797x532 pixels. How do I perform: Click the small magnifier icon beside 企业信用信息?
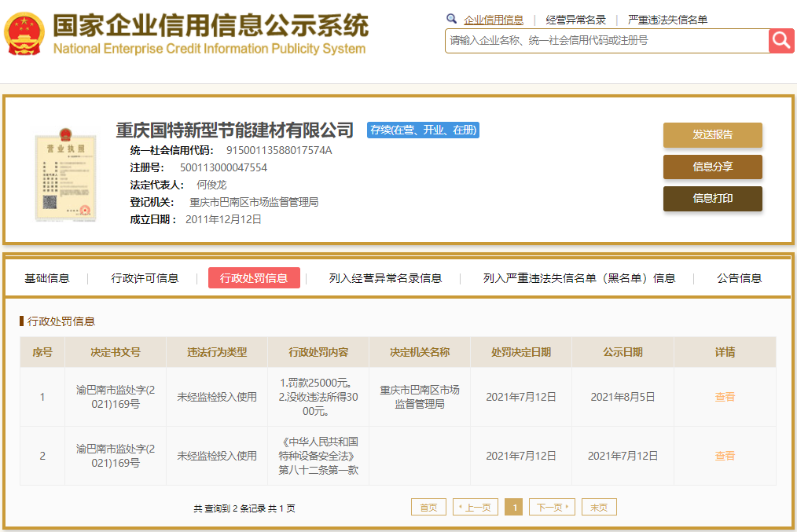(x=451, y=20)
